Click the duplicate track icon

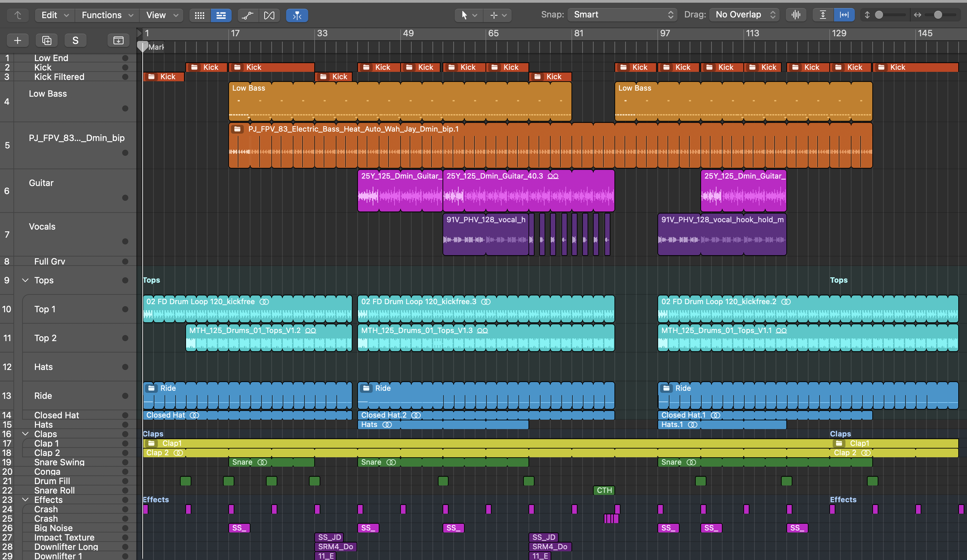[46, 40]
